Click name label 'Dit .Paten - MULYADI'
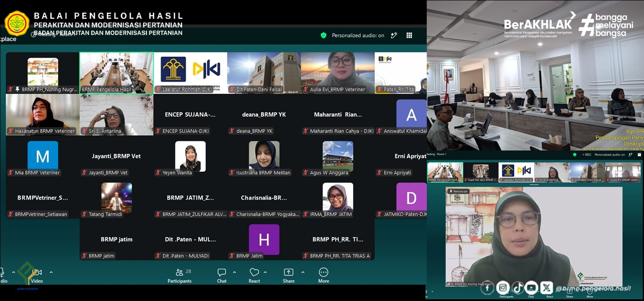644x301 pixels. 185,256
